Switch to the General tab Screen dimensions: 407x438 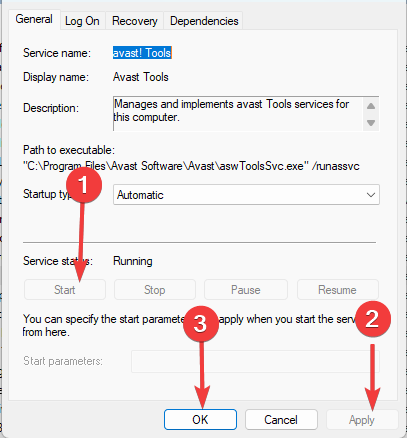34,19
